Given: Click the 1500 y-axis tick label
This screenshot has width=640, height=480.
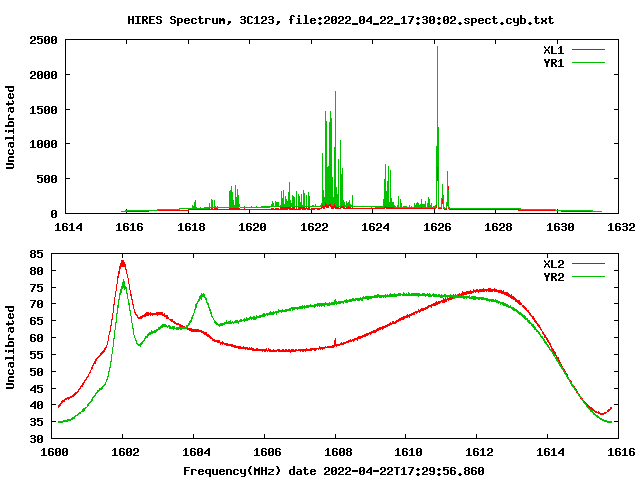Looking at the screenshot, I should pos(43,110).
